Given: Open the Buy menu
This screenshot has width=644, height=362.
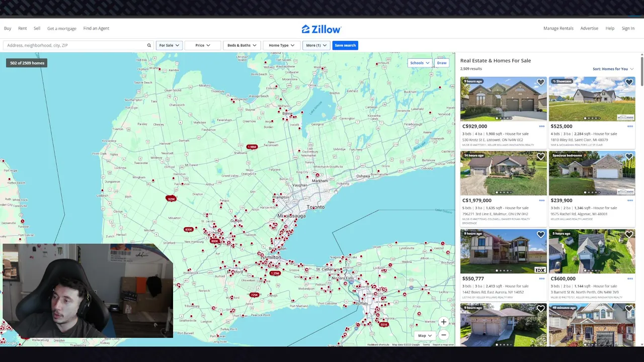Looking at the screenshot, I should click(x=8, y=28).
